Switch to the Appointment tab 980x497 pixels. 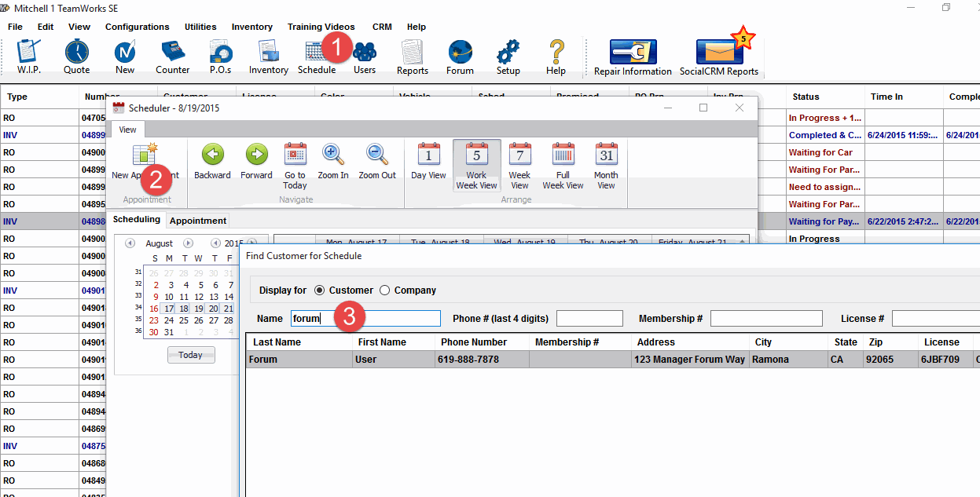pos(198,221)
